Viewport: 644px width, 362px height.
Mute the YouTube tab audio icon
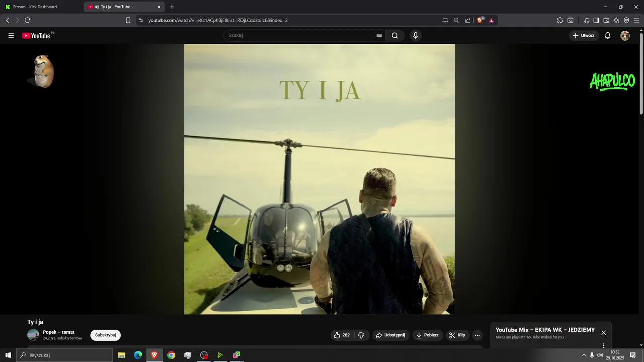(x=97, y=7)
